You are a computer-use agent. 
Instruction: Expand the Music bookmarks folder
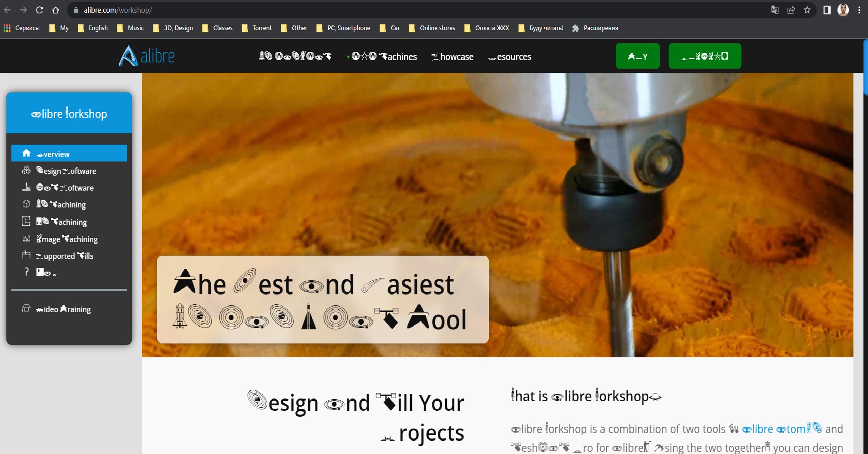pos(131,28)
